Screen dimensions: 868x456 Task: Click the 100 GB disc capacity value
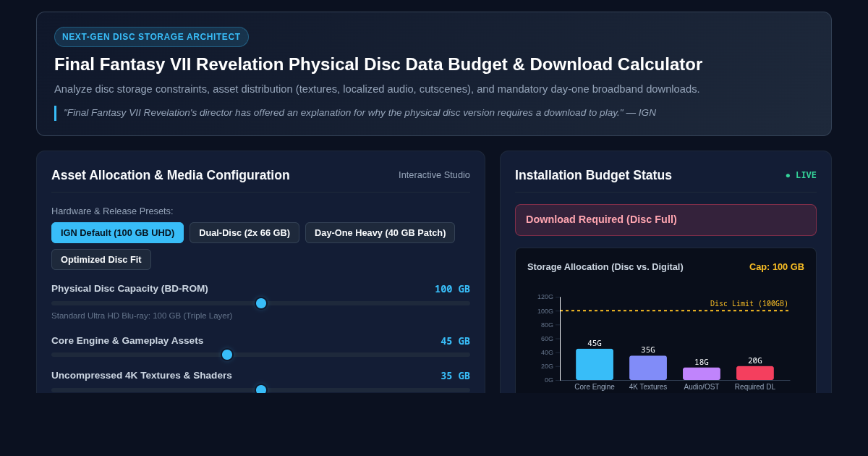[x=452, y=289]
